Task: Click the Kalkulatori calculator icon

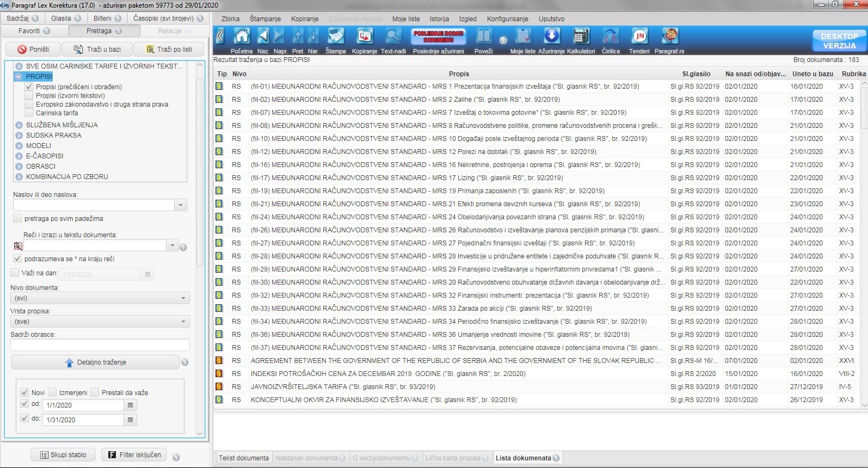Action: click(581, 37)
